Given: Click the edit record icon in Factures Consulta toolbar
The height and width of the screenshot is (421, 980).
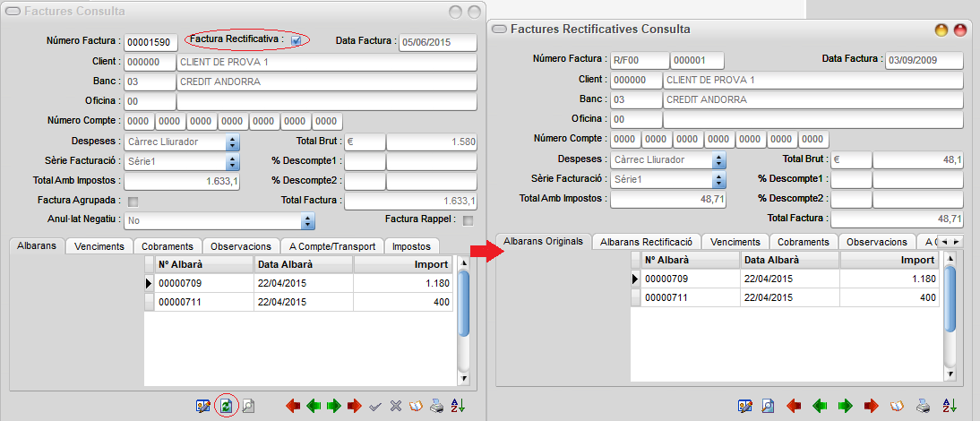Looking at the screenshot, I should click(x=203, y=406).
